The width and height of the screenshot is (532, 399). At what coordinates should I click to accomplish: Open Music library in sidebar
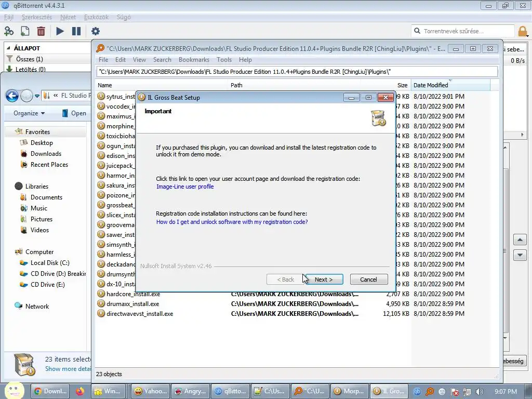(39, 208)
